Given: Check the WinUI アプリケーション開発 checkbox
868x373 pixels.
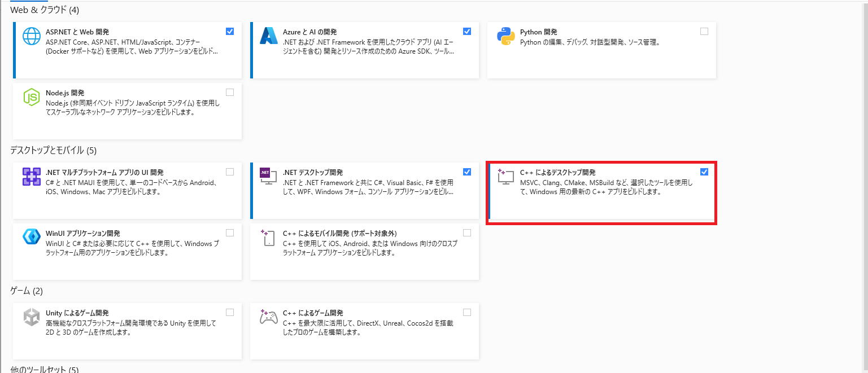Looking at the screenshot, I should coord(230,233).
